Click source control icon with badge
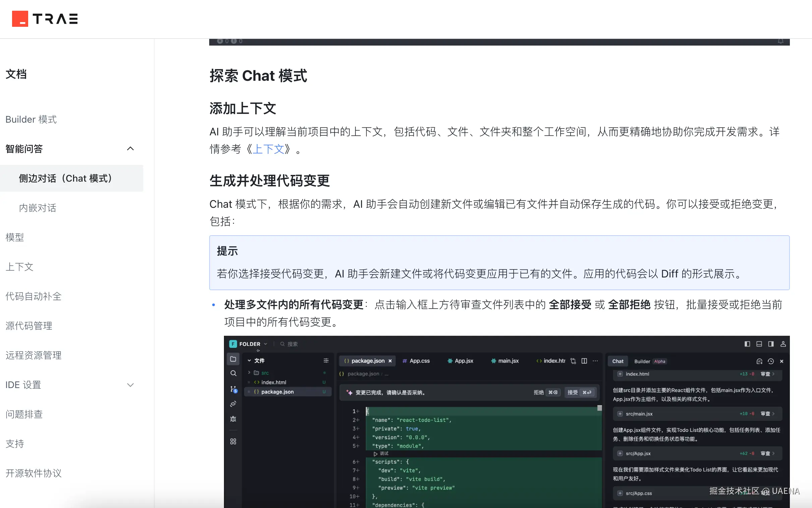Screen dimensions: 812x508 click(x=233, y=389)
